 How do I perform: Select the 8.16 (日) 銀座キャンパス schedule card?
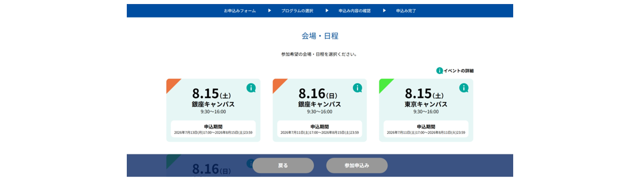319,110
